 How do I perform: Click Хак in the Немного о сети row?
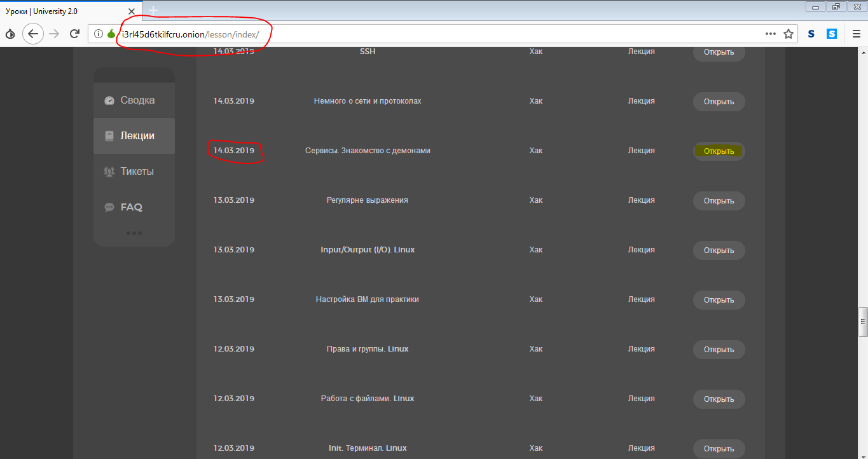[x=536, y=101]
